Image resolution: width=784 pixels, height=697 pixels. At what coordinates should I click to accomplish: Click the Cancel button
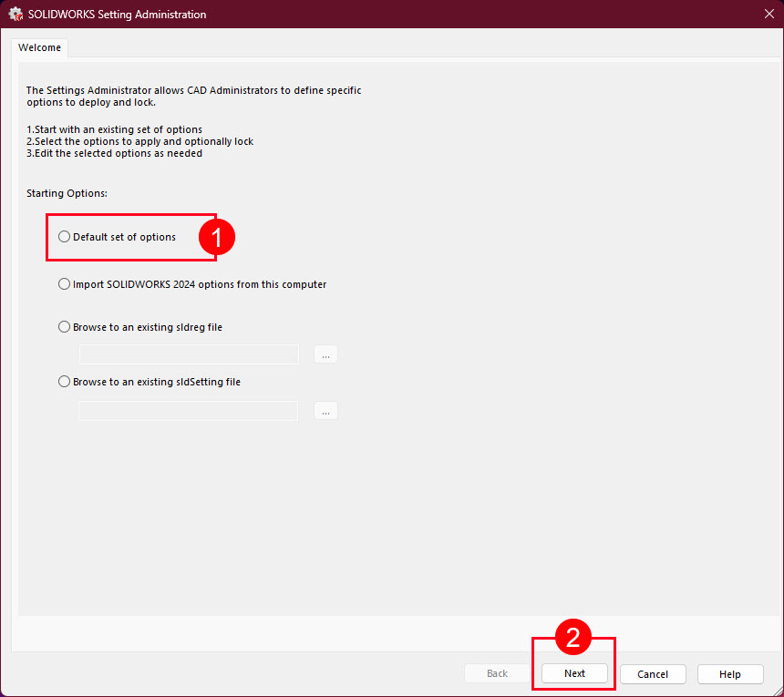click(x=653, y=674)
